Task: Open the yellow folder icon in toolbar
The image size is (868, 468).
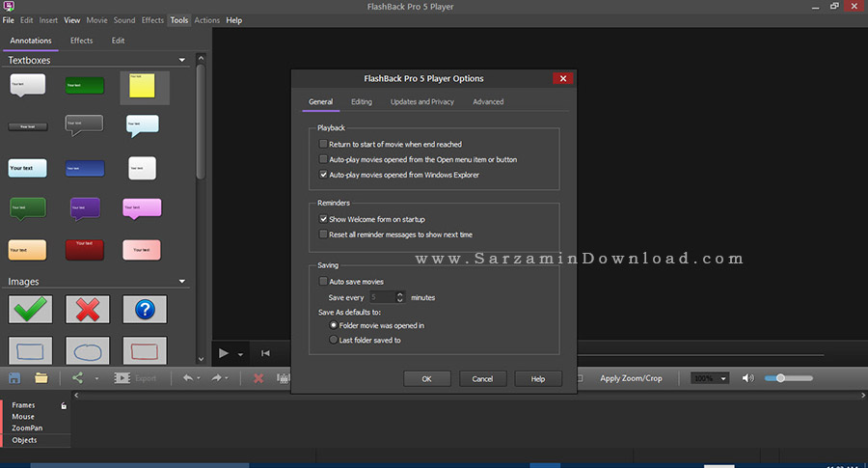Action: tap(41, 378)
